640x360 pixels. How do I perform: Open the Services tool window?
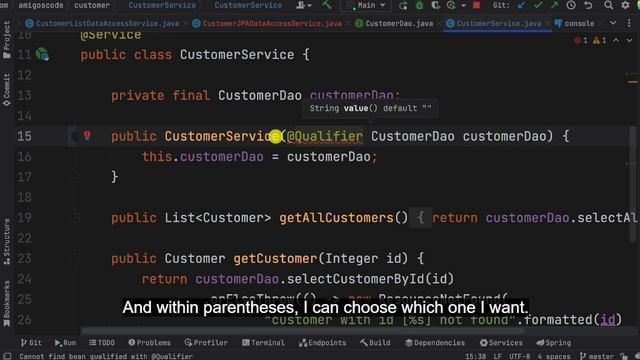501,343
